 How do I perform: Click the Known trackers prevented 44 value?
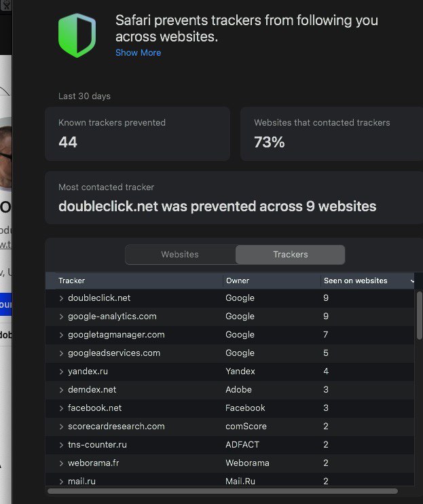(x=68, y=142)
